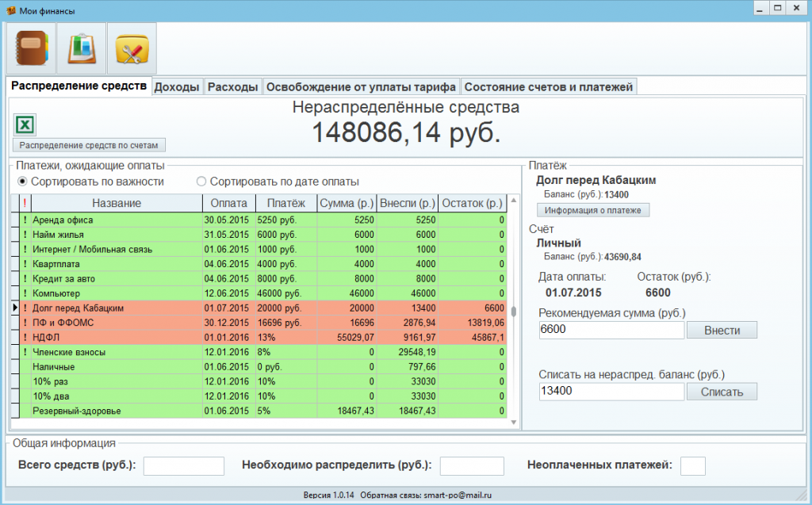Image resolution: width=812 pixels, height=505 pixels.
Task: Open the notebook journal toolbar icon
Action: coord(32,48)
